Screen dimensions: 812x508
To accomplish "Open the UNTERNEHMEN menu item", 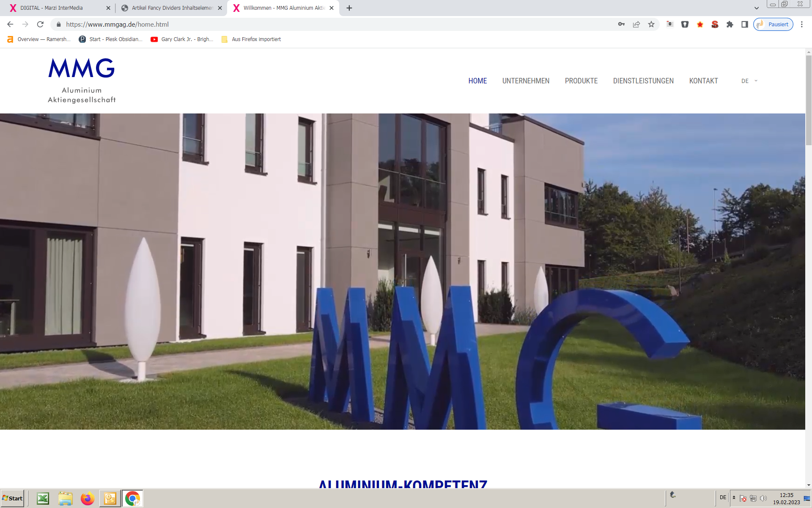I will 526,81.
